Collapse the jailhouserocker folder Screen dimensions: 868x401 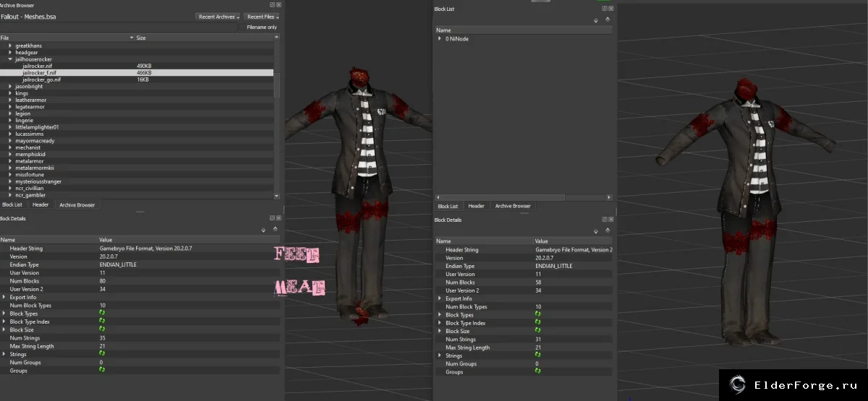click(x=10, y=59)
